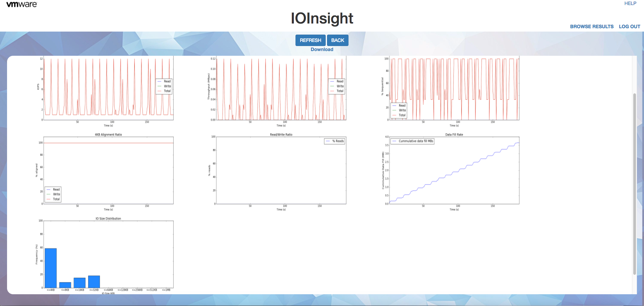Click the Cummulative data fill MBs legend
Viewport: 644px width, 306px height.
pyautogui.click(x=413, y=141)
